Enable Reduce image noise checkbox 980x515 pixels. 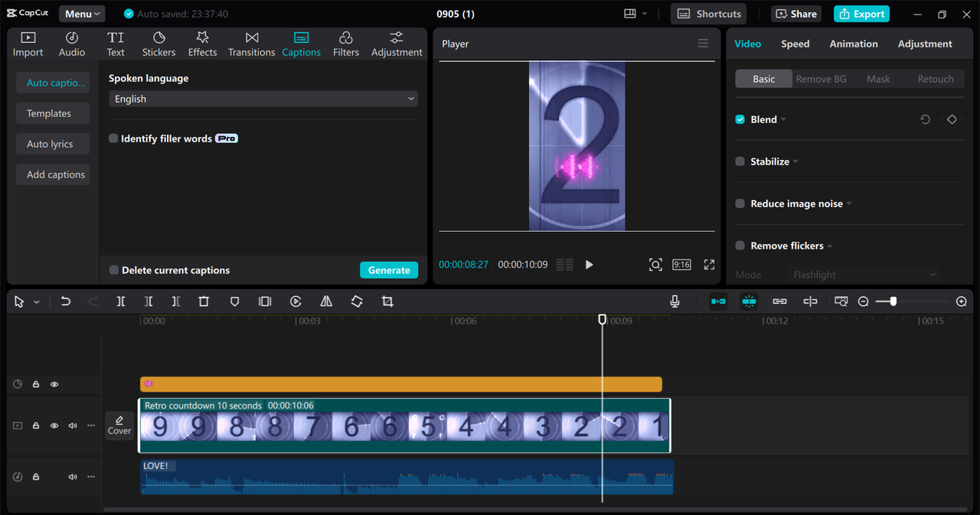coord(740,204)
